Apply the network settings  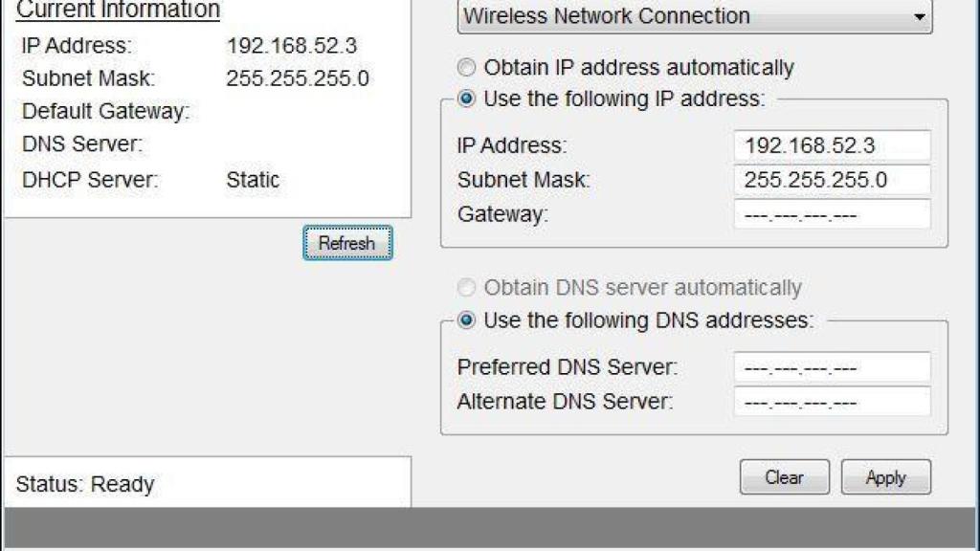[885, 477]
